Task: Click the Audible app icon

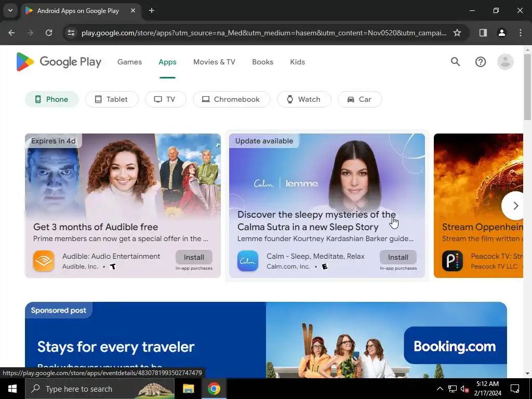Action: 44,261
